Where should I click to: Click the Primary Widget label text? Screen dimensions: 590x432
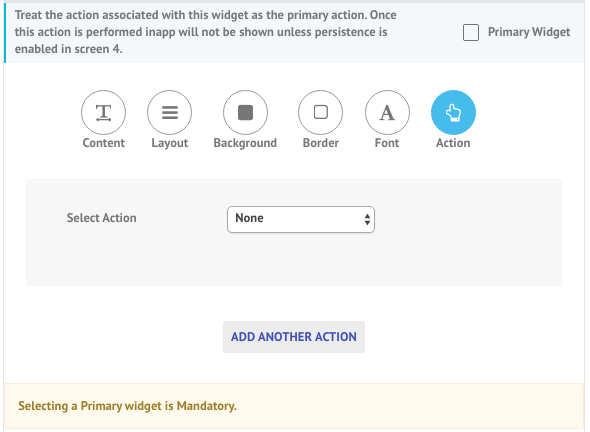click(x=529, y=32)
